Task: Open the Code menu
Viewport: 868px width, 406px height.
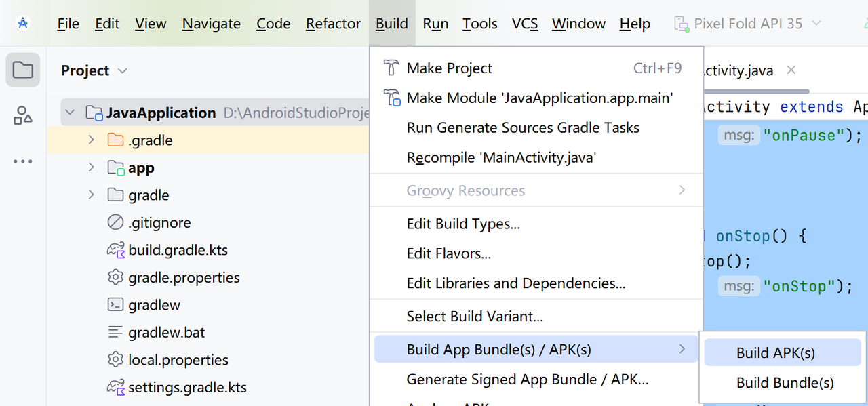Action: pyautogui.click(x=273, y=24)
